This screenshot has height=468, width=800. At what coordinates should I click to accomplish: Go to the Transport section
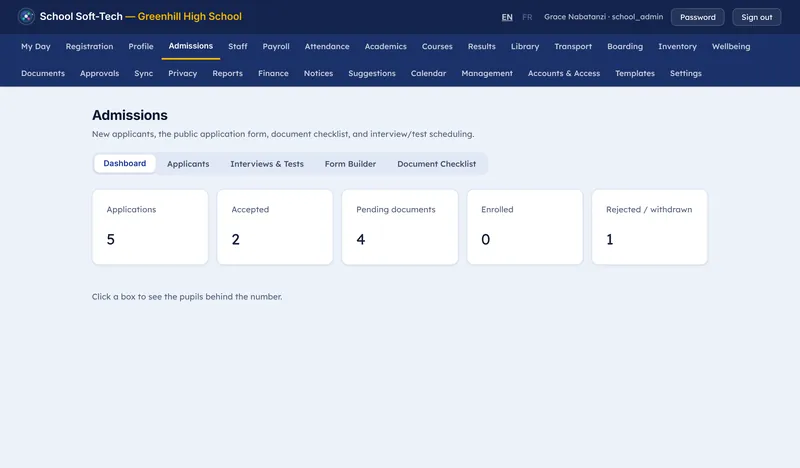(573, 46)
